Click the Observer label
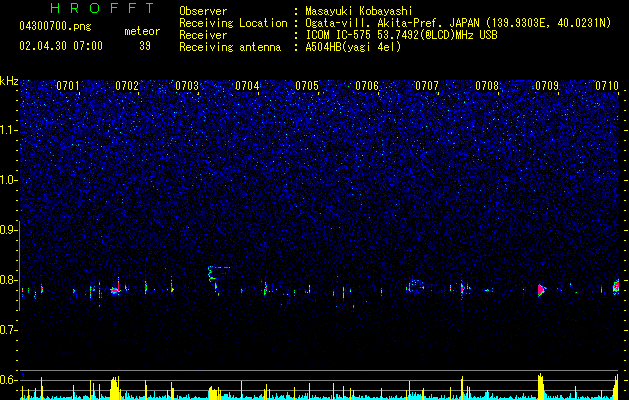This screenshot has height=400, width=629. tap(203, 11)
